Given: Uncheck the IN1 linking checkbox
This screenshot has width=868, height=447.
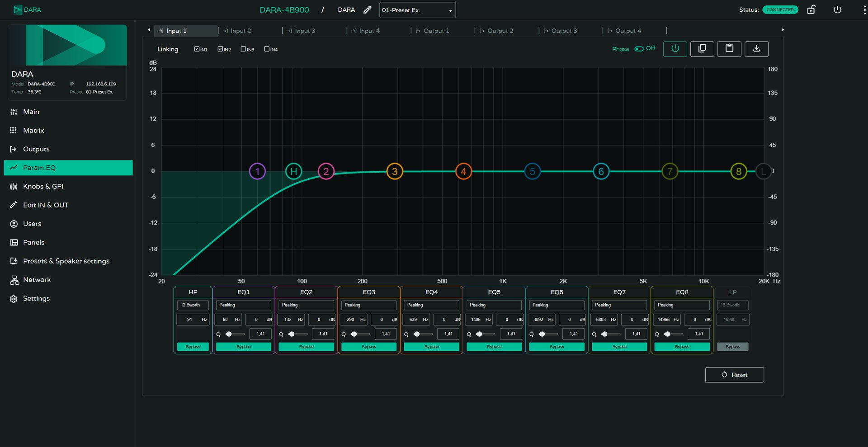Looking at the screenshot, I should [197, 49].
